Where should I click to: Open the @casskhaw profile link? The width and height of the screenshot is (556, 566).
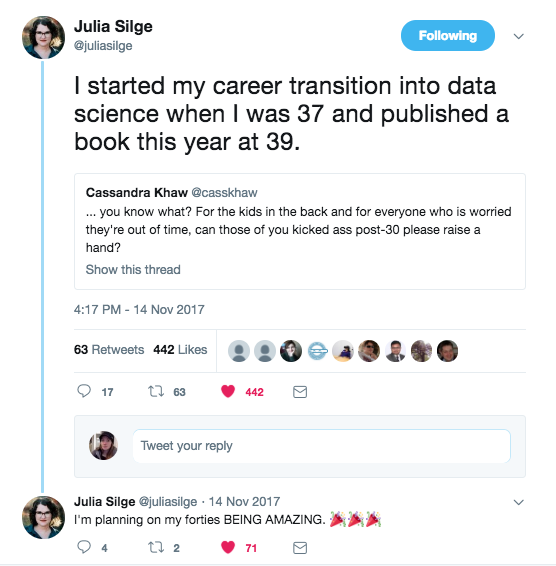click(x=224, y=193)
